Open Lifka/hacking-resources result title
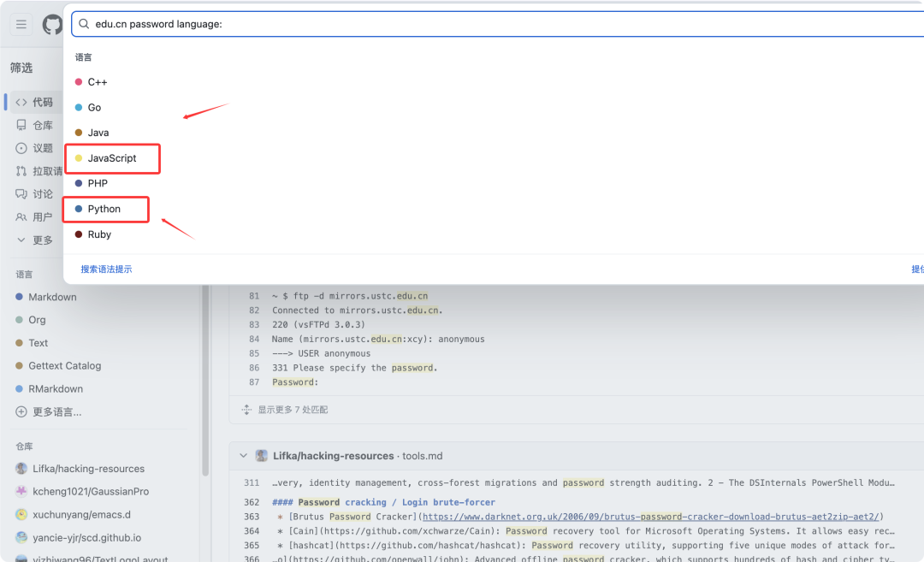 click(x=333, y=456)
